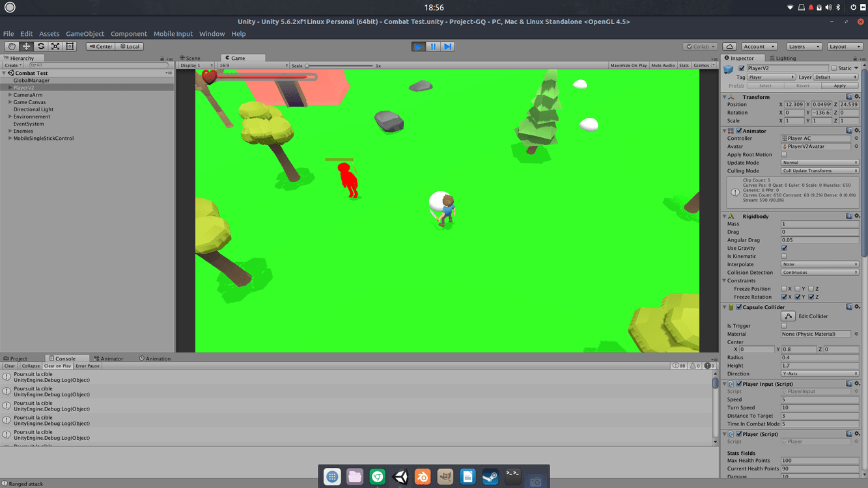Click the Mute Audio button

[x=663, y=66]
